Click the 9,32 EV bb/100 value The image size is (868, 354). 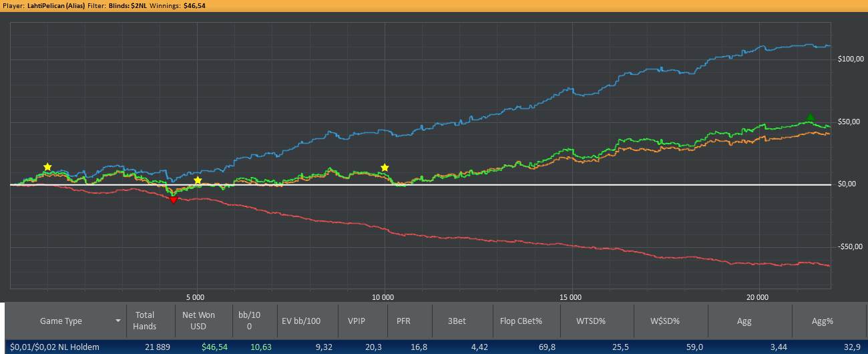click(323, 347)
